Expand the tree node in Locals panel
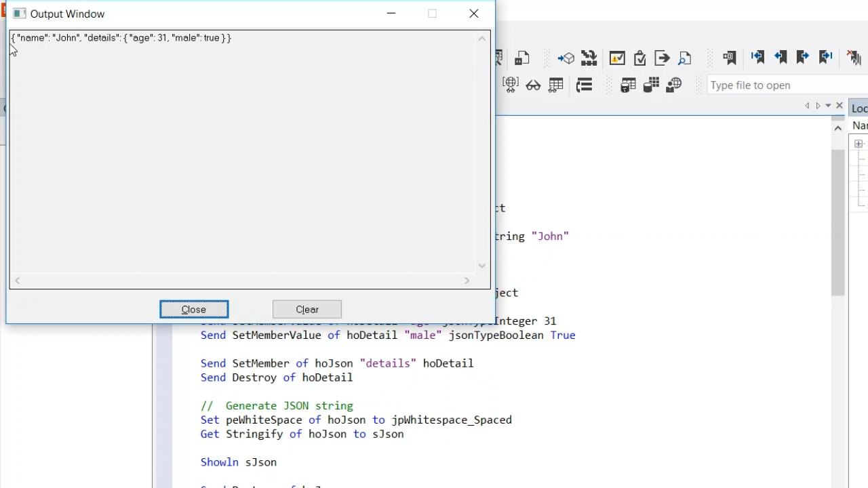The image size is (868, 488). tap(859, 144)
